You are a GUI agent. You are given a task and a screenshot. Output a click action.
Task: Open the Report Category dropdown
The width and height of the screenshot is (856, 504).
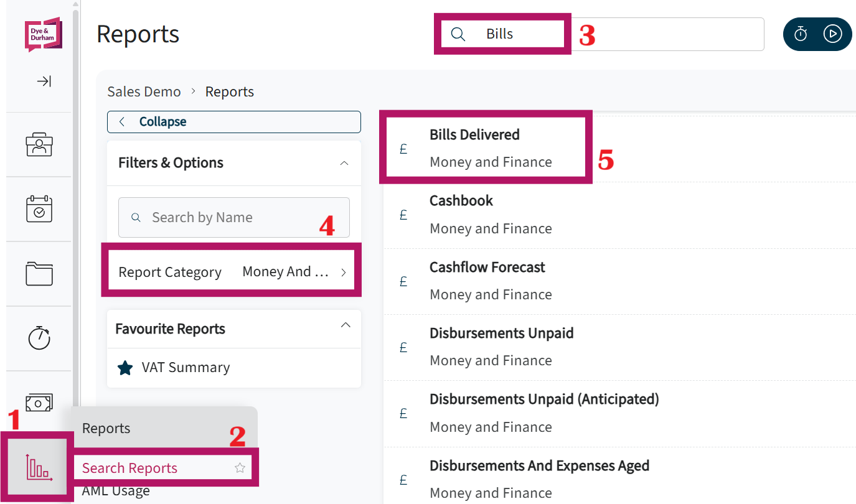pos(234,272)
